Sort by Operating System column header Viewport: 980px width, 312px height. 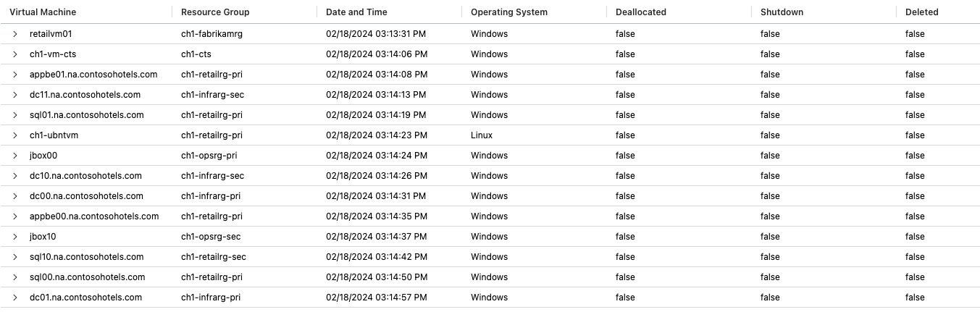[509, 12]
